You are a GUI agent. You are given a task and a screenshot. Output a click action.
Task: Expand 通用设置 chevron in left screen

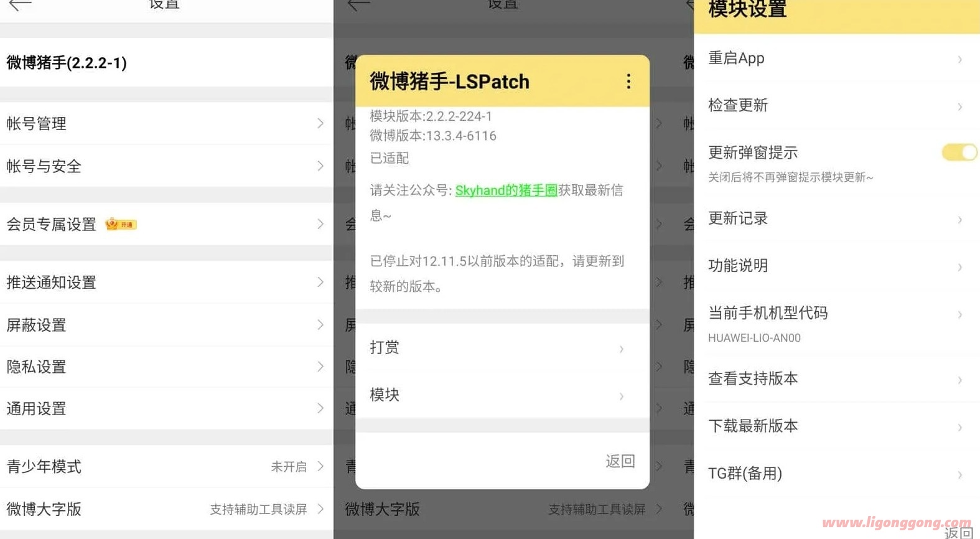[x=320, y=408]
